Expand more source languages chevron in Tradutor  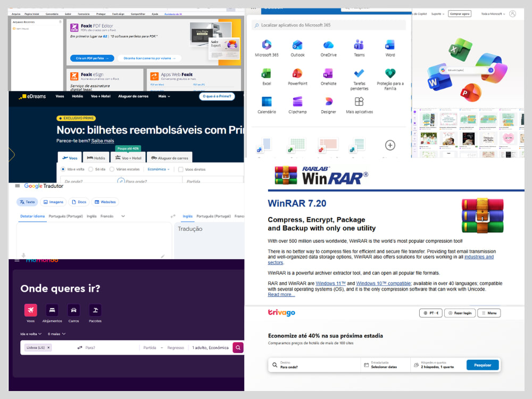(x=123, y=216)
